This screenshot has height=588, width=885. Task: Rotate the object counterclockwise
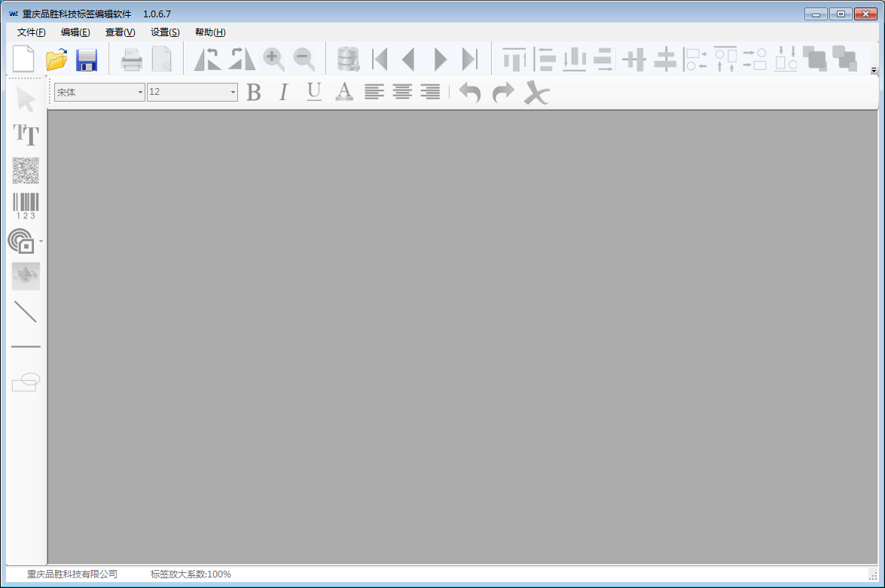point(207,59)
